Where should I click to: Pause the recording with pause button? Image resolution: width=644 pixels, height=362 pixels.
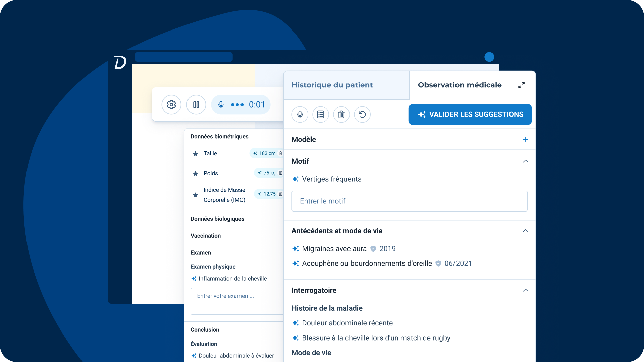coord(196,105)
